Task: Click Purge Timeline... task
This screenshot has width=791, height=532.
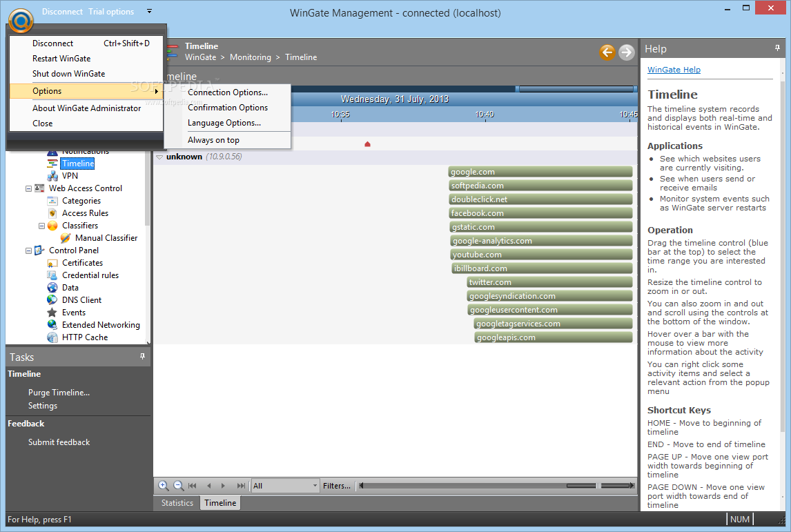Action: (59, 393)
